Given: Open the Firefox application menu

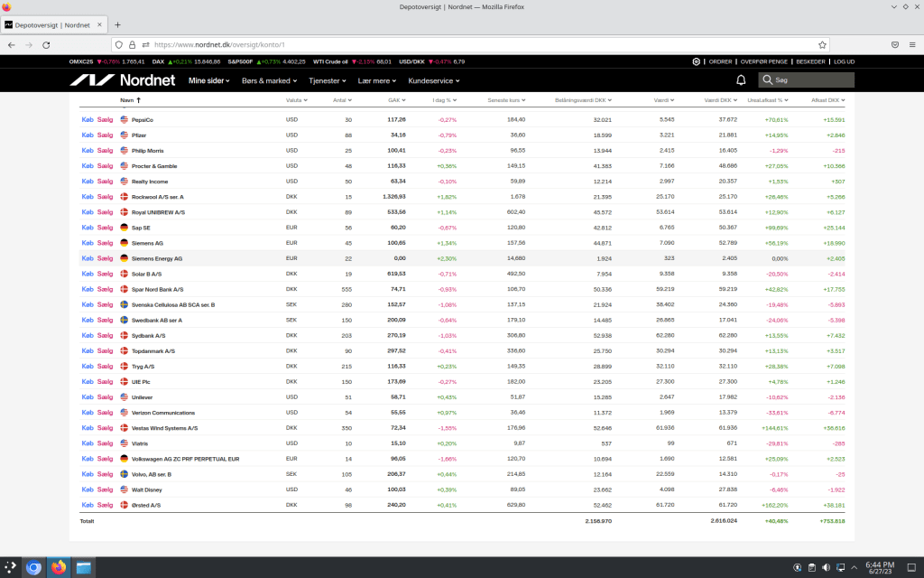Looking at the screenshot, I should point(911,44).
